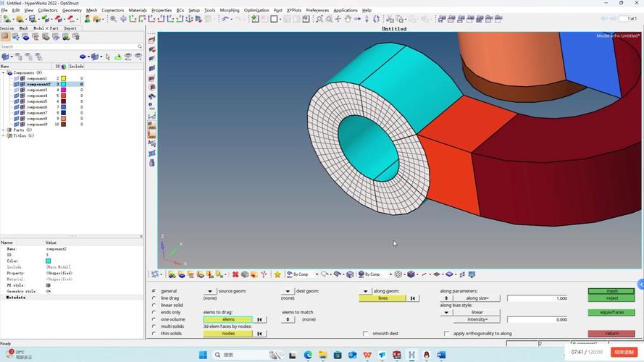Select the pan hand tool icon

(348, 19)
